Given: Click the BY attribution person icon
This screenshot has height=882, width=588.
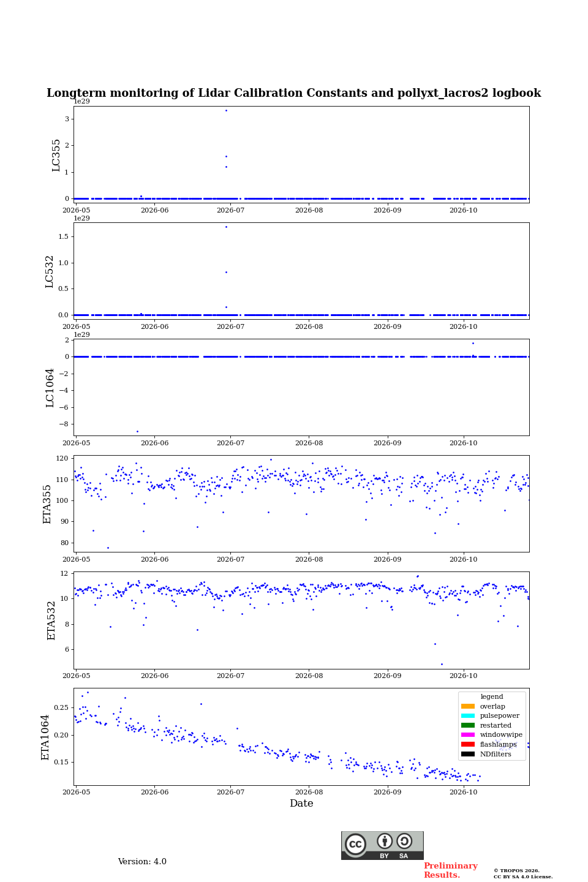Looking at the screenshot, I should (x=385, y=841).
